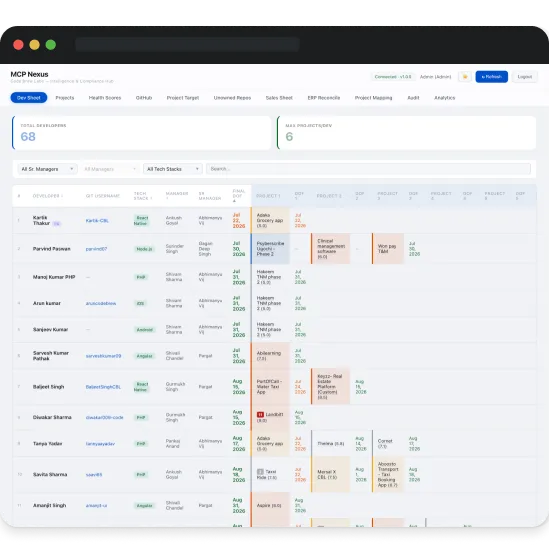549x552 pixels.
Task: Sort by the Git Username column header
Action: click(x=103, y=196)
